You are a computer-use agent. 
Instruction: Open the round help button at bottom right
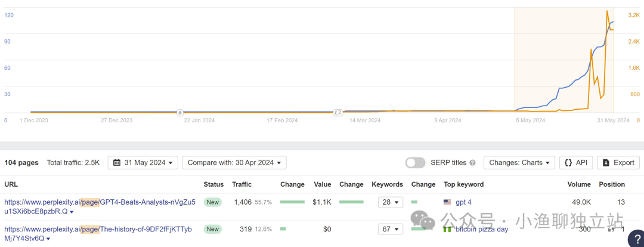point(636,239)
